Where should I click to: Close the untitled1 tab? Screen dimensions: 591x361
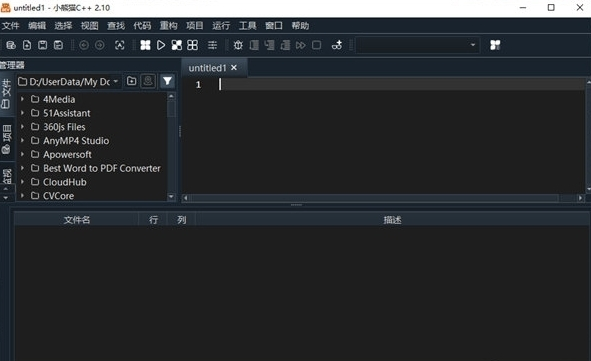234,67
